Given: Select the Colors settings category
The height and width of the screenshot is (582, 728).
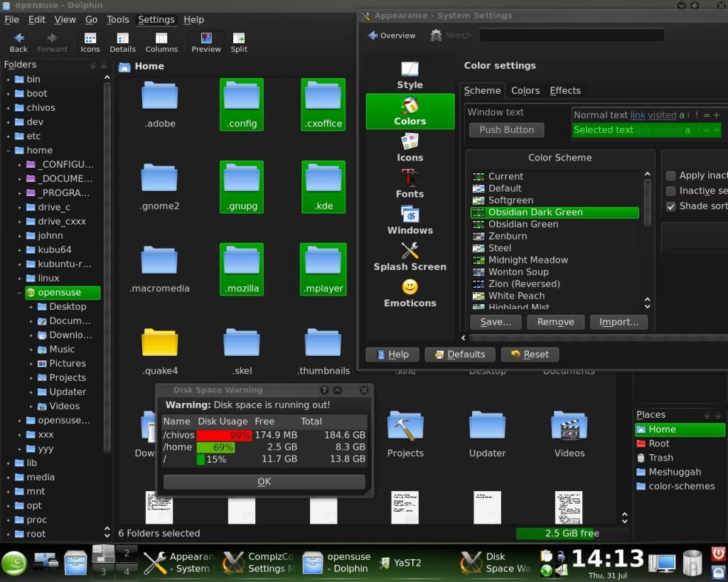Looking at the screenshot, I should tap(409, 112).
